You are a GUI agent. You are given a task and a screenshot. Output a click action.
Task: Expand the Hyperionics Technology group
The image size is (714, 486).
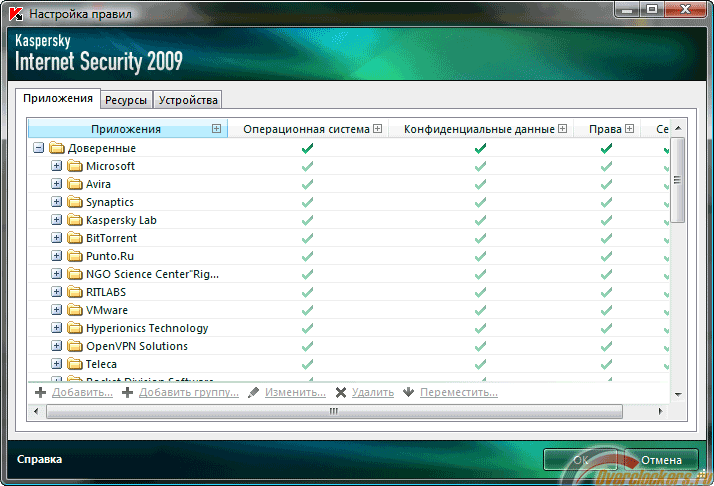tap(56, 328)
